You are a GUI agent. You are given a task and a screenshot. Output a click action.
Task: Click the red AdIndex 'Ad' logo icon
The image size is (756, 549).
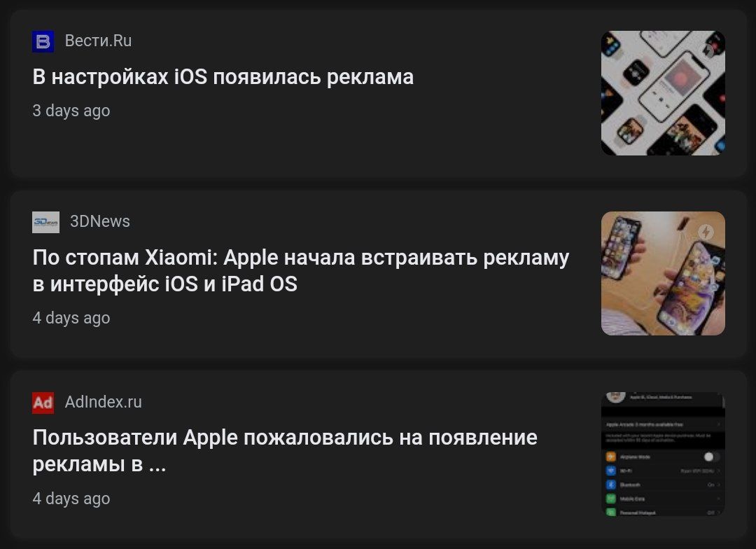[43, 403]
